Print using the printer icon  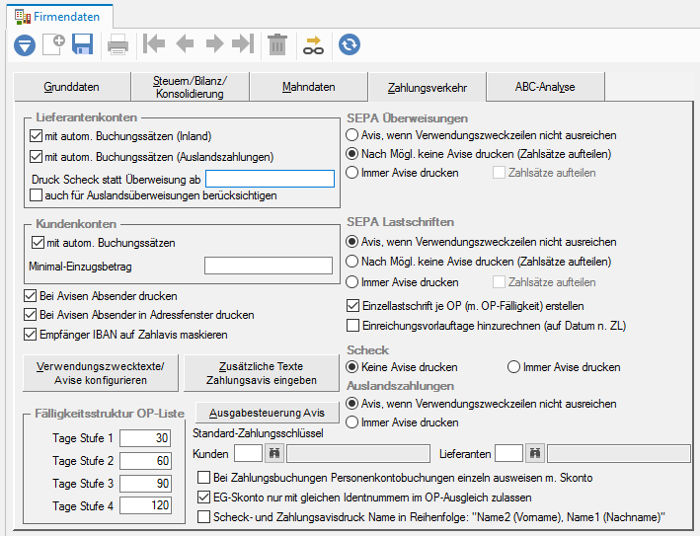coord(118,45)
